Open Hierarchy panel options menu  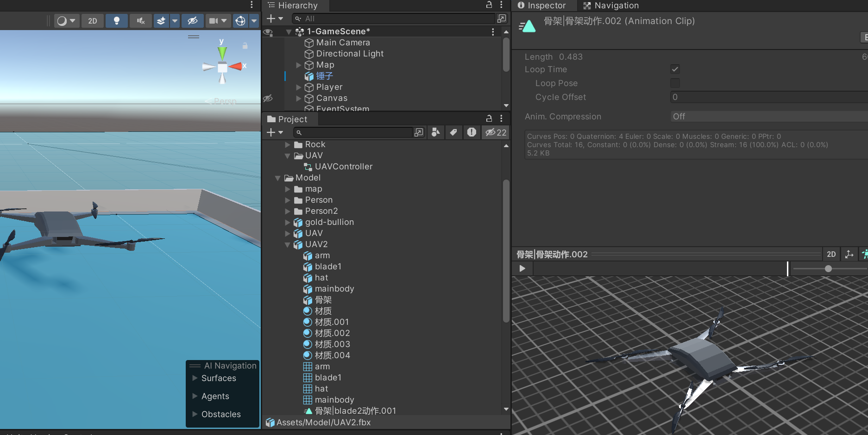pyautogui.click(x=501, y=5)
